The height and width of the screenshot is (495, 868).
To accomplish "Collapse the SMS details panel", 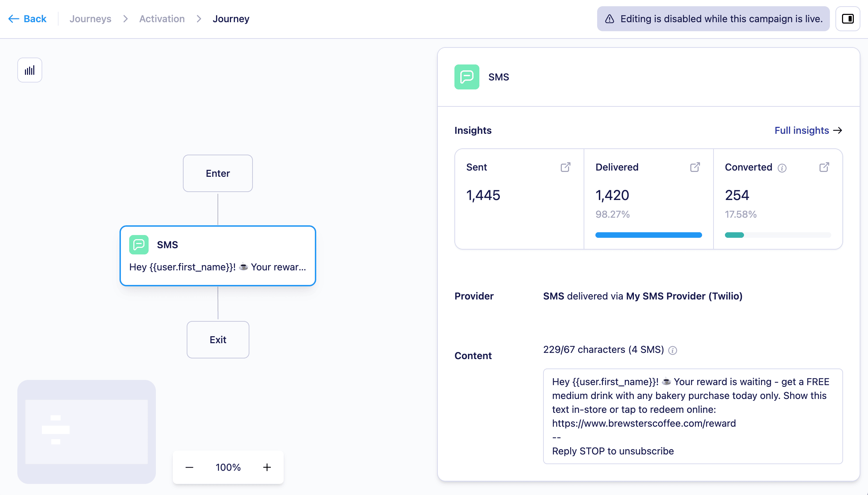I will [848, 19].
